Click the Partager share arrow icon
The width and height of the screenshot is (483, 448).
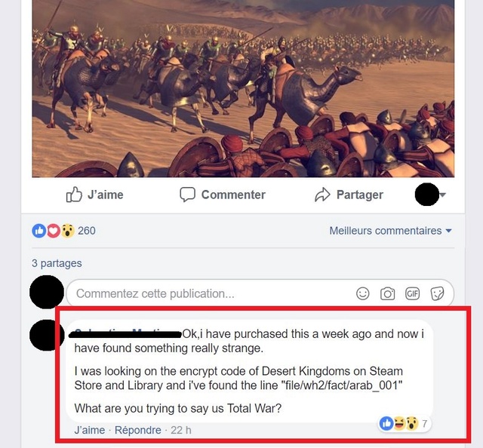click(322, 195)
